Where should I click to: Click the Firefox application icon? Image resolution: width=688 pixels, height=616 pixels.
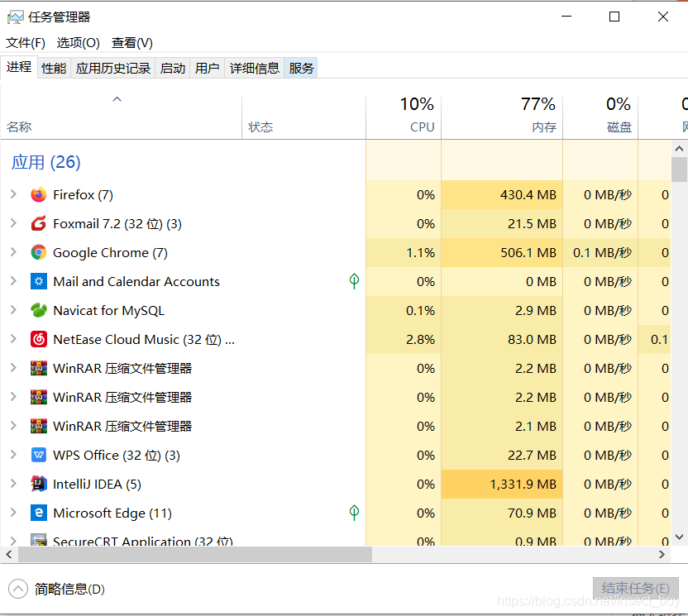click(x=39, y=194)
